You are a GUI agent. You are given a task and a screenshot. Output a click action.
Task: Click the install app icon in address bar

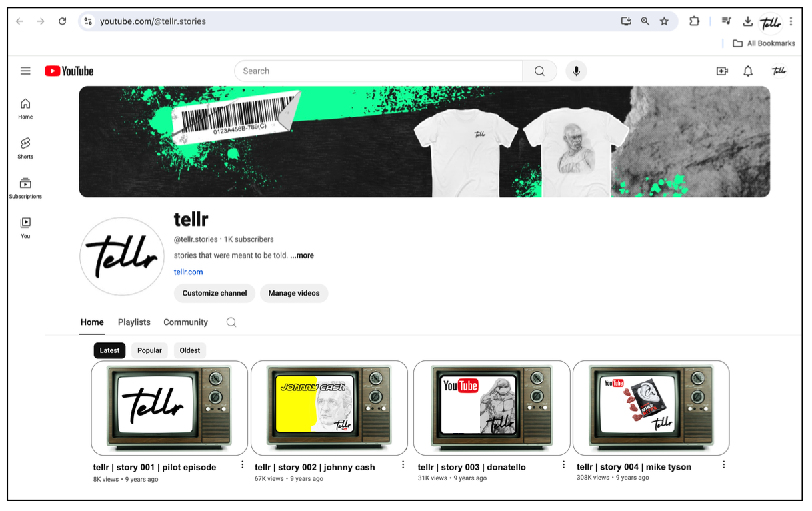[x=626, y=21]
